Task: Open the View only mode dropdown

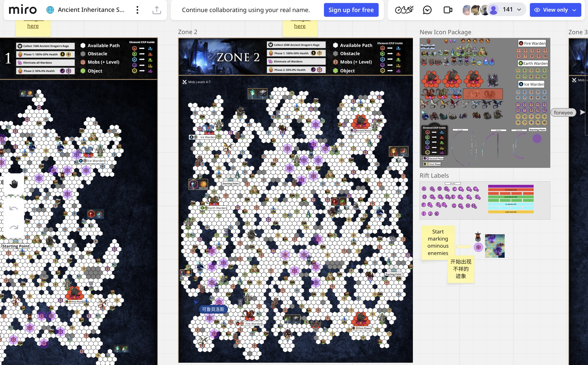Action: 555,10
